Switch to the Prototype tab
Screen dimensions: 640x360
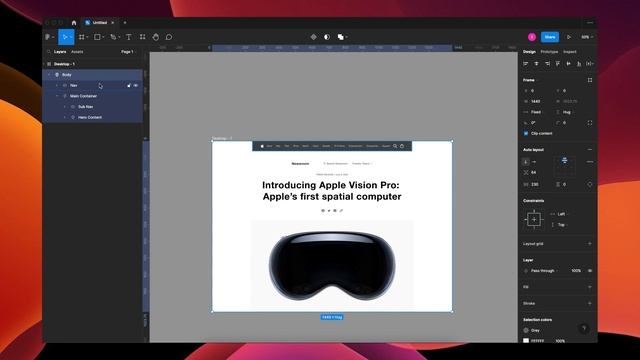point(549,52)
